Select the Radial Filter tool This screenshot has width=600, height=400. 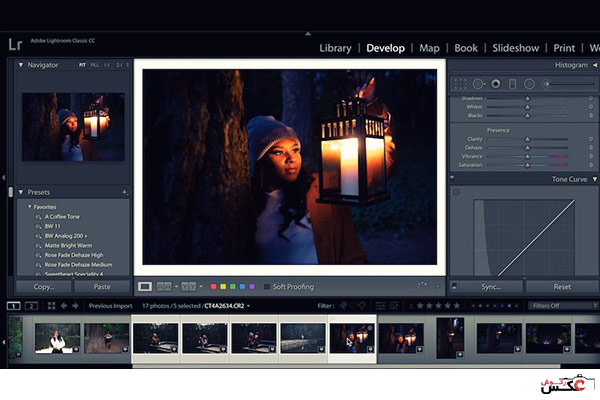coord(529,84)
